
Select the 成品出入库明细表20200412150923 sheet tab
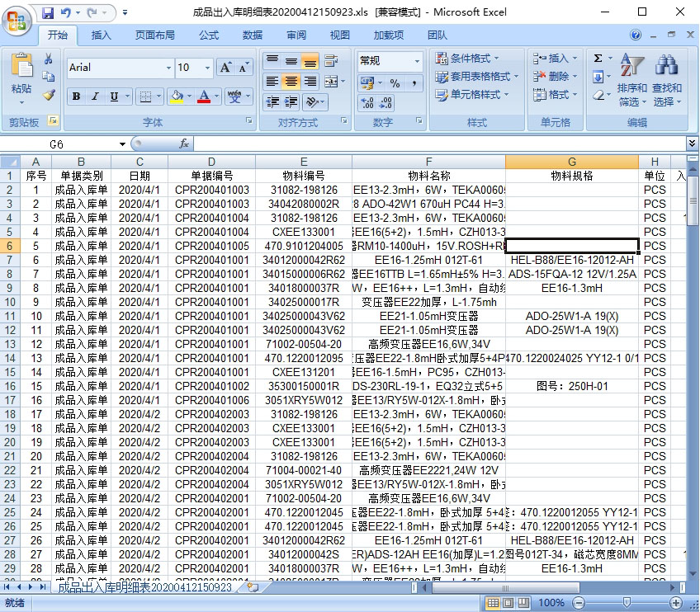[x=144, y=587]
